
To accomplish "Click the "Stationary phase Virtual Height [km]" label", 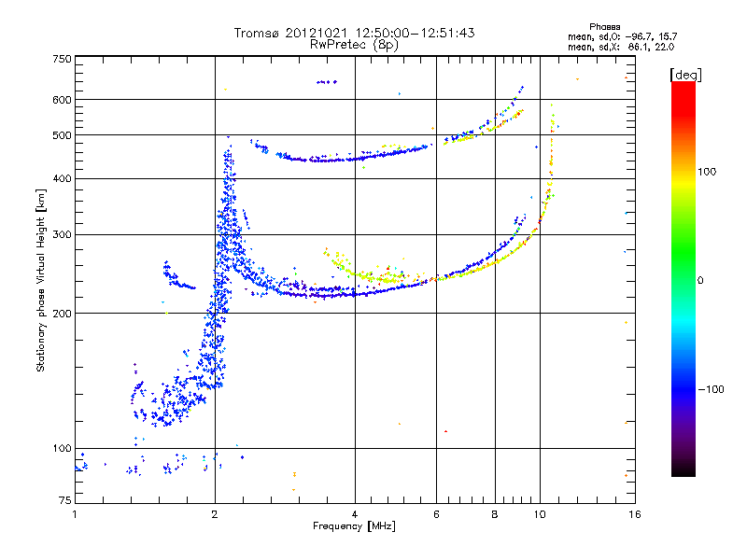I will [41, 281].
